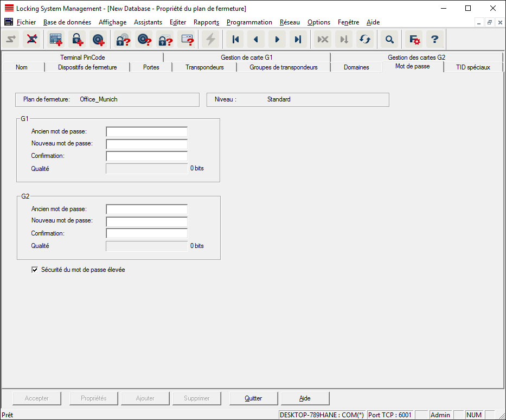Click G1 Ancien mot de passe field
506x420 pixels.
pos(146,132)
